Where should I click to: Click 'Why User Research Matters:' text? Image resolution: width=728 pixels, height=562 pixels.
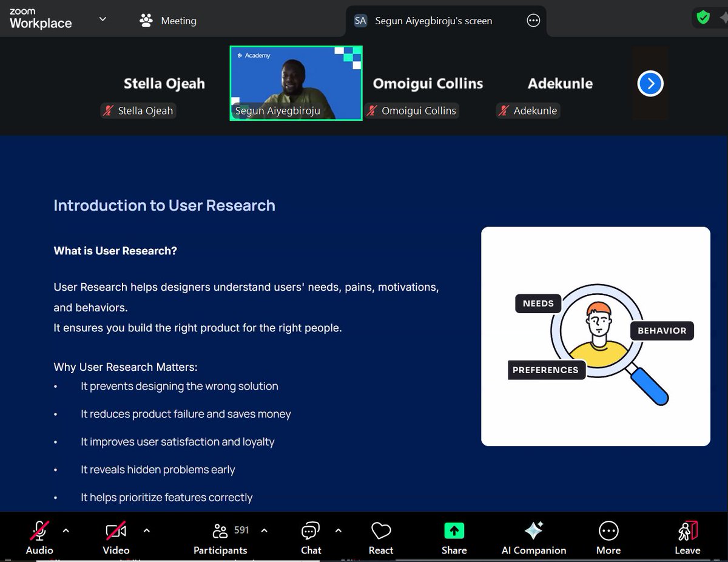pos(126,367)
